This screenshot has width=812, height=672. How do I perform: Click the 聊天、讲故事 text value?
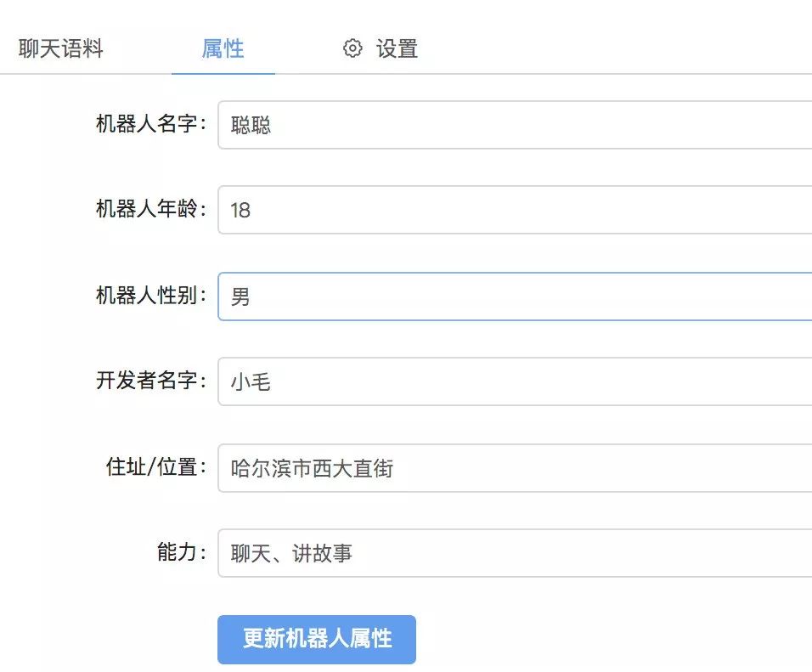291,554
